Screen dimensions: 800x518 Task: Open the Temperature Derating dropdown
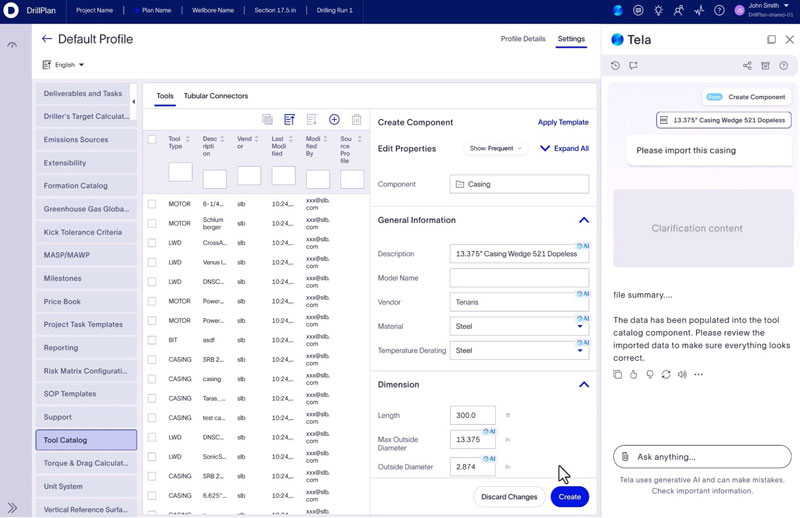(x=519, y=350)
